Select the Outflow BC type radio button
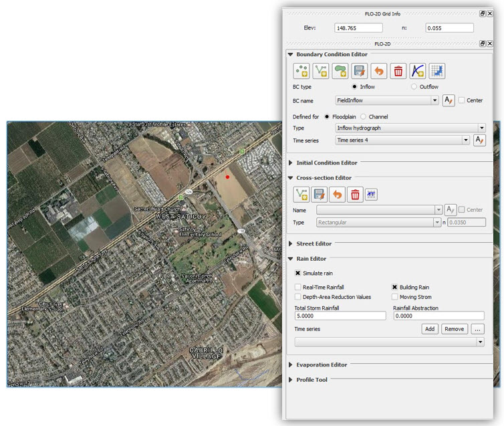 pos(414,87)
